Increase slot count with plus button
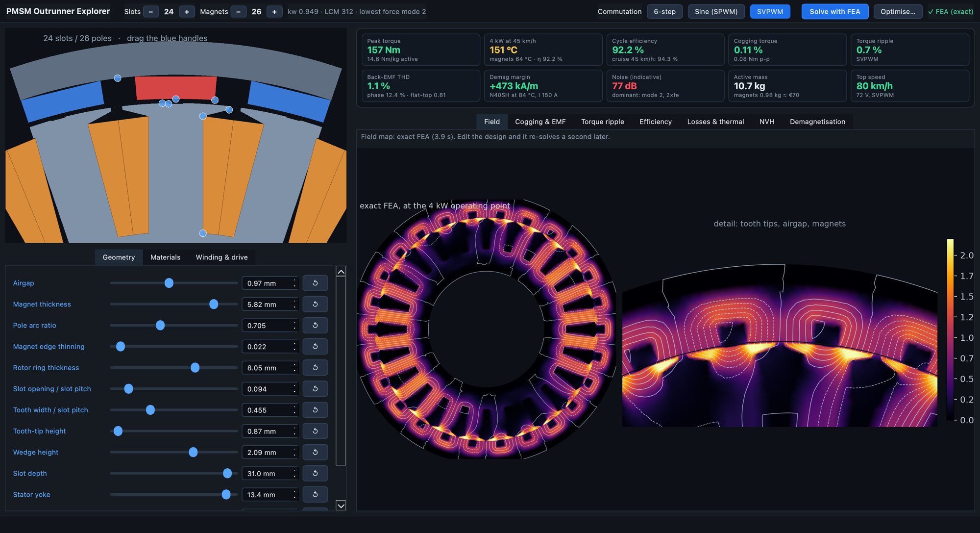This screenshot has width=980, height=533. tap(187, 11)
